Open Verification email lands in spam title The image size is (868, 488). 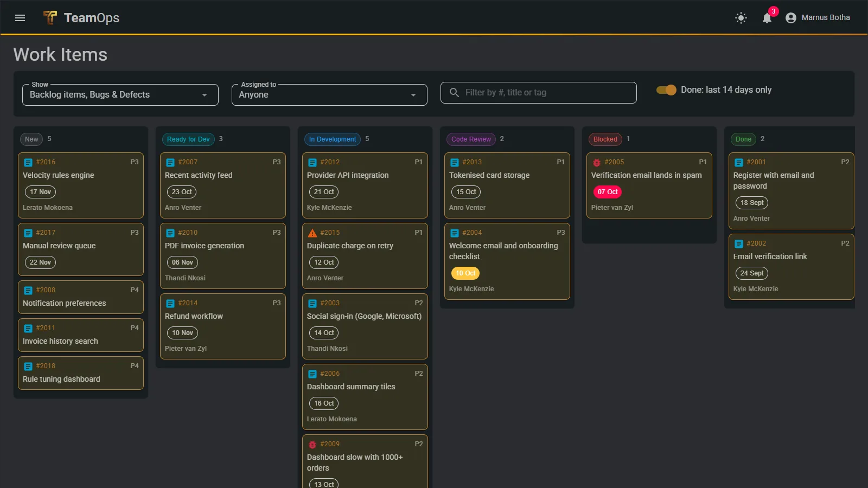[646, 176]
